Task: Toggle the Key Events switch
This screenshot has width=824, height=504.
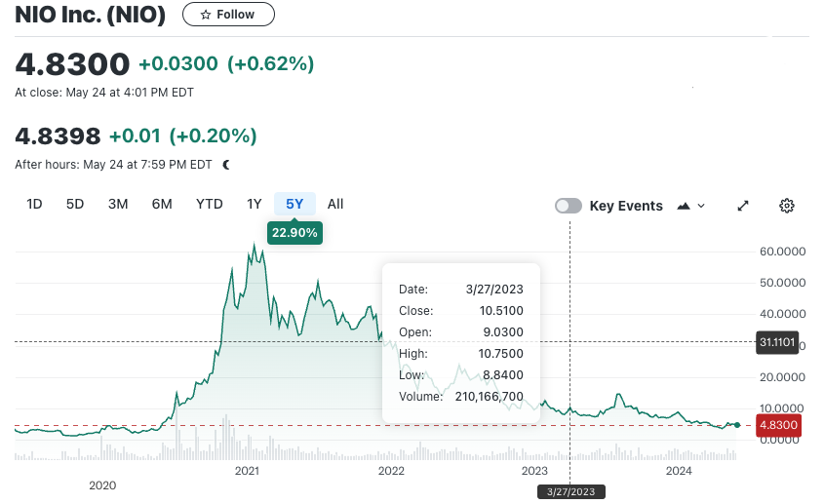Action: coord(569,206)
